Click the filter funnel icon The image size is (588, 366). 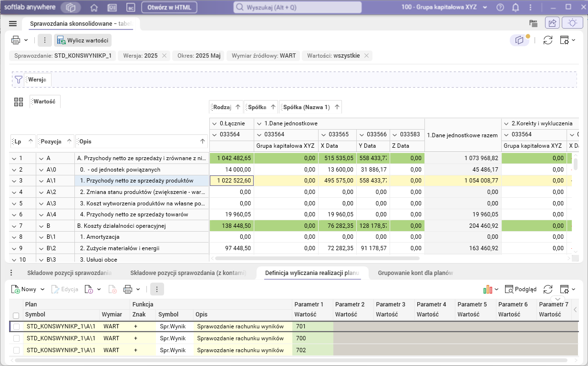pos(19,80)
